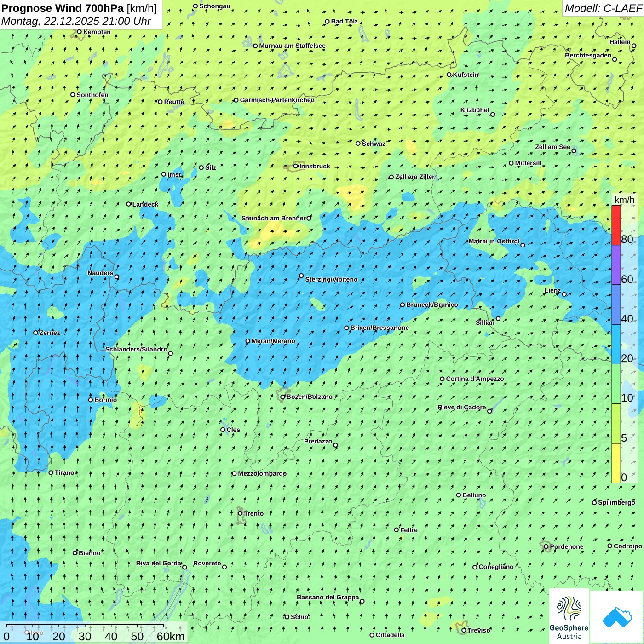Click the GeoSphere Austria logo
644x644 pixels.
click(569, 616)
